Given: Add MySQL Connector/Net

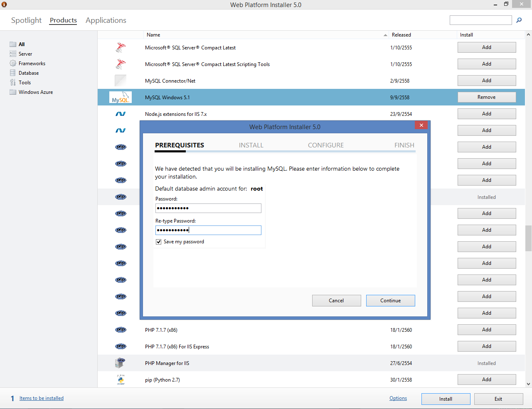Looking at the screenshot, I should pyautogui.click(x=487, y=81).
